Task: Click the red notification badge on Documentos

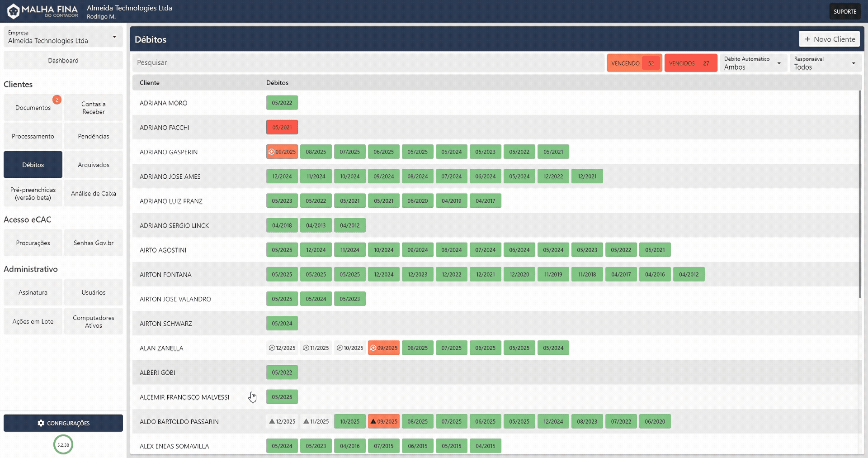Action: click(x=57, y=99)
